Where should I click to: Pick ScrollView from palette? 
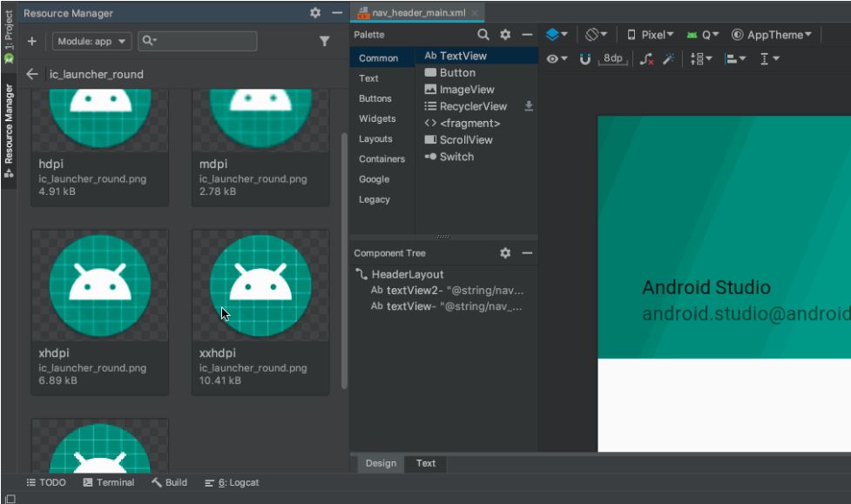(476, 140)
